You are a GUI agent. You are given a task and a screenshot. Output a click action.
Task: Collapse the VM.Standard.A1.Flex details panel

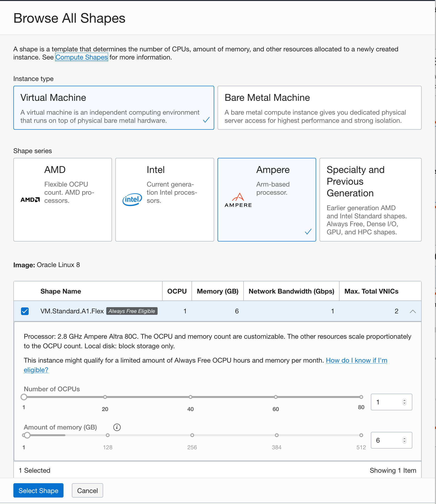coord(413,311)
